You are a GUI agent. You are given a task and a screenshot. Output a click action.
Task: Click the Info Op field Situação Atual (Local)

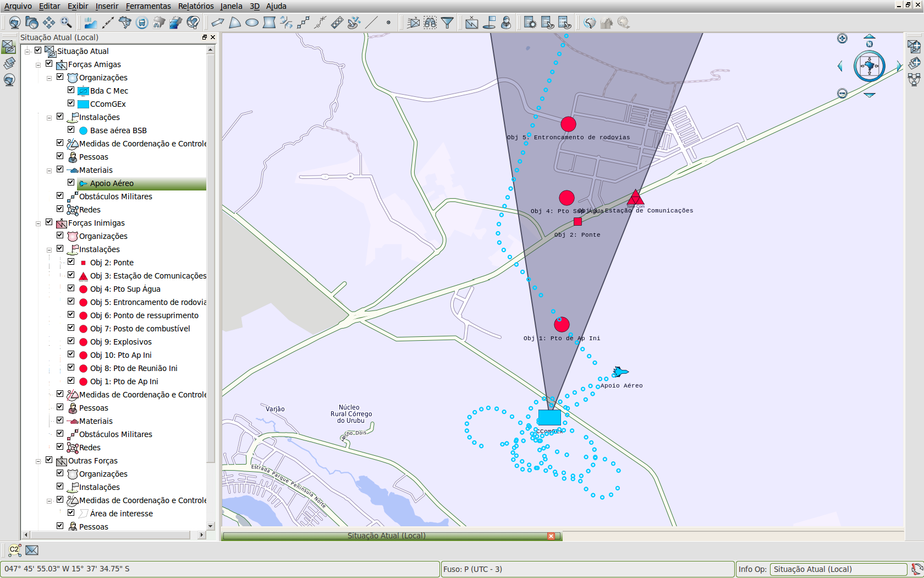838,569
